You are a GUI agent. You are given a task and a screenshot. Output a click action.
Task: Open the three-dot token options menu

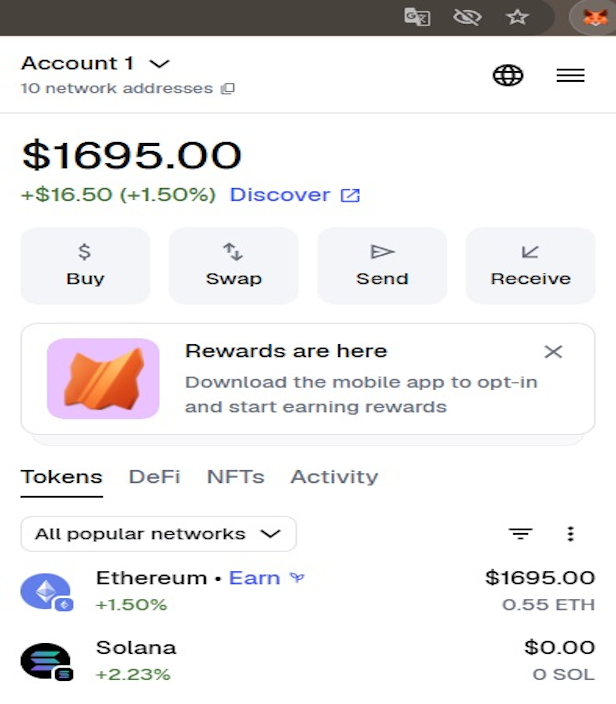coord(570,534)
